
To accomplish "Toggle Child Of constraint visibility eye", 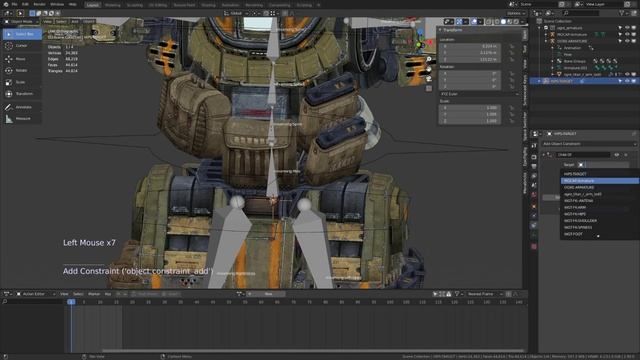I will 617,155.
